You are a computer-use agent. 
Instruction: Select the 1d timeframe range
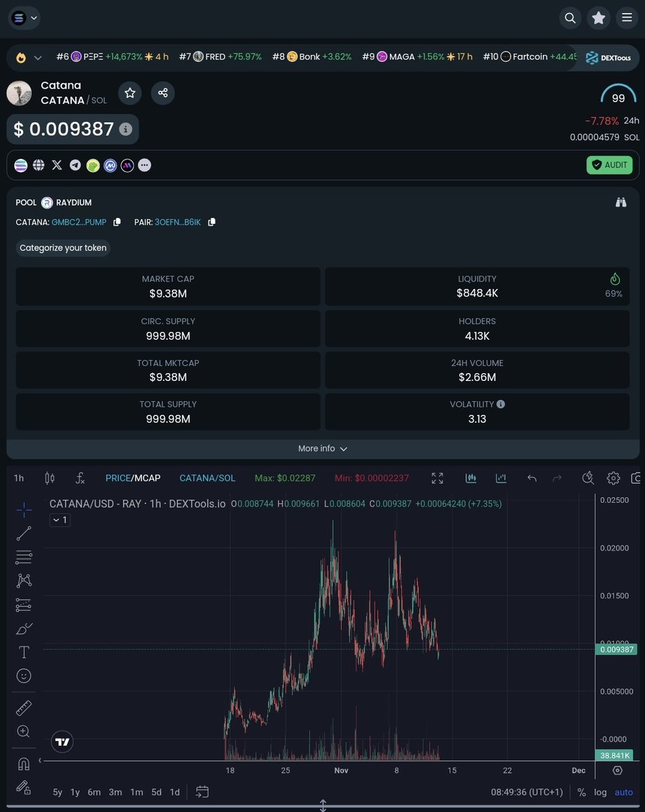(174, 792)
